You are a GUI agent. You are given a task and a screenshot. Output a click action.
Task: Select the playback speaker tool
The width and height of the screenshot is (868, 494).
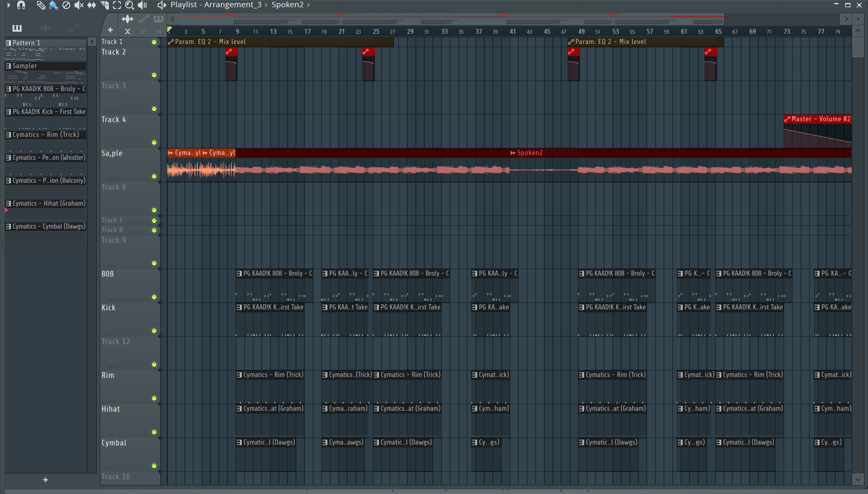pyautogui.click(x=142, y=5)
